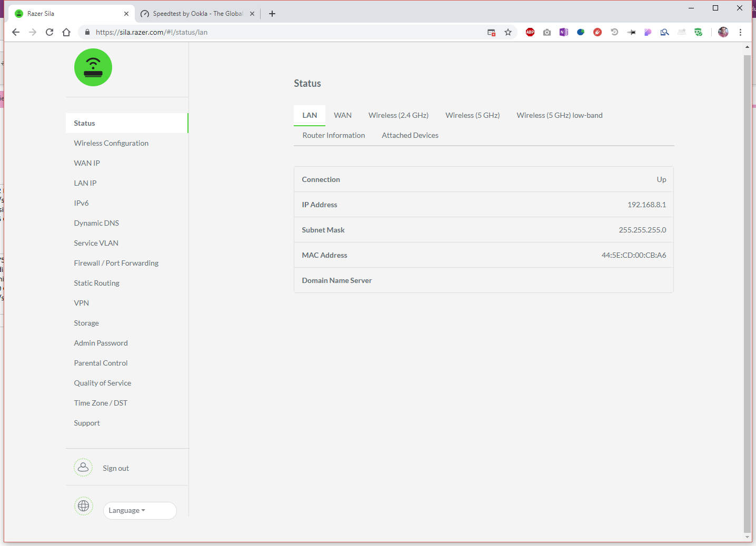Click the sign out user icon
The width and height of the screenshot is (756, 546).
click(83, 467)
